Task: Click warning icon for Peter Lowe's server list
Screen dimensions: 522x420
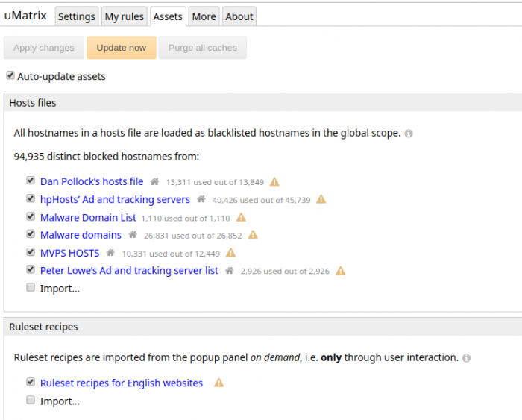Action: point(340,271)
